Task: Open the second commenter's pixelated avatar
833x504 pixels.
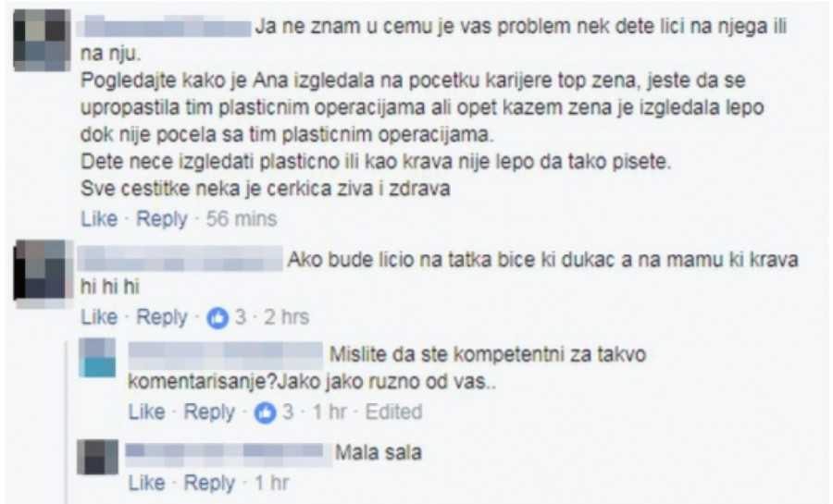Action: click(42, 274)
